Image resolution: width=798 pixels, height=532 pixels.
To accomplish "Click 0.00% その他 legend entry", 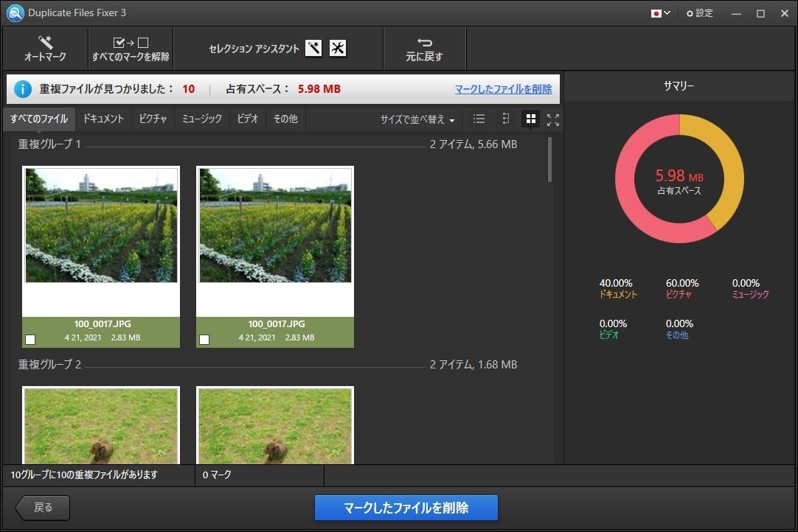I will [x=679, y=329].
